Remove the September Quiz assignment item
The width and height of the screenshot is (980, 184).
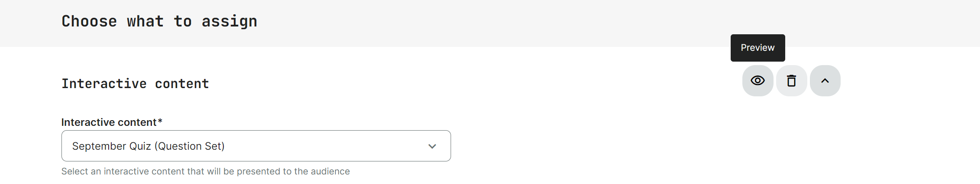(791, 81)
